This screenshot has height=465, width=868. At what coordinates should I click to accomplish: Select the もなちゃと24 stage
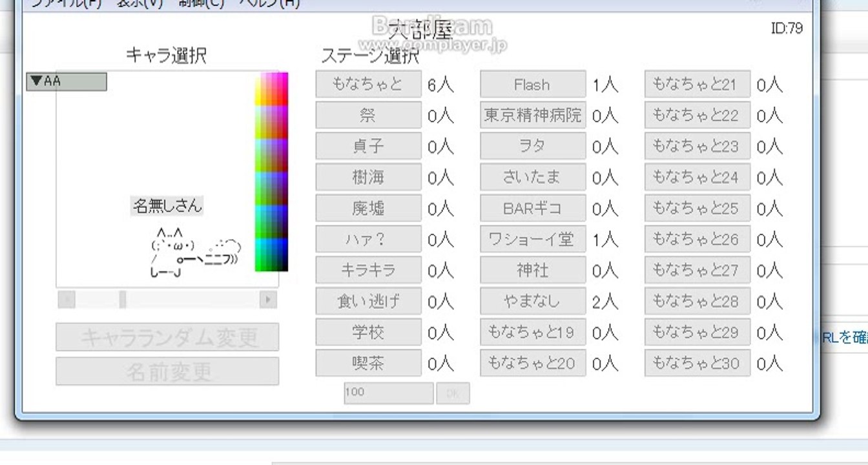tap(697, 177)
